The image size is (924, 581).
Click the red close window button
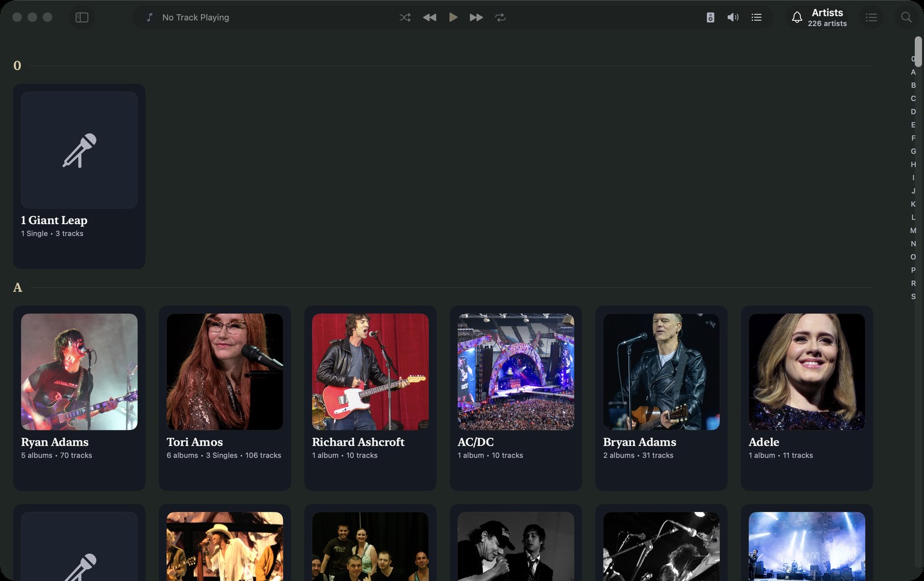click(x=17, y=17)
